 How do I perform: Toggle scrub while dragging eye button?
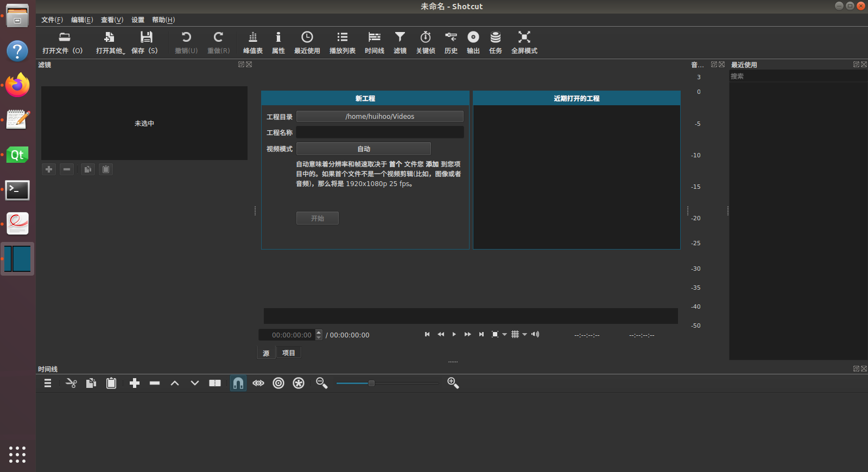(x=258, y=383)
